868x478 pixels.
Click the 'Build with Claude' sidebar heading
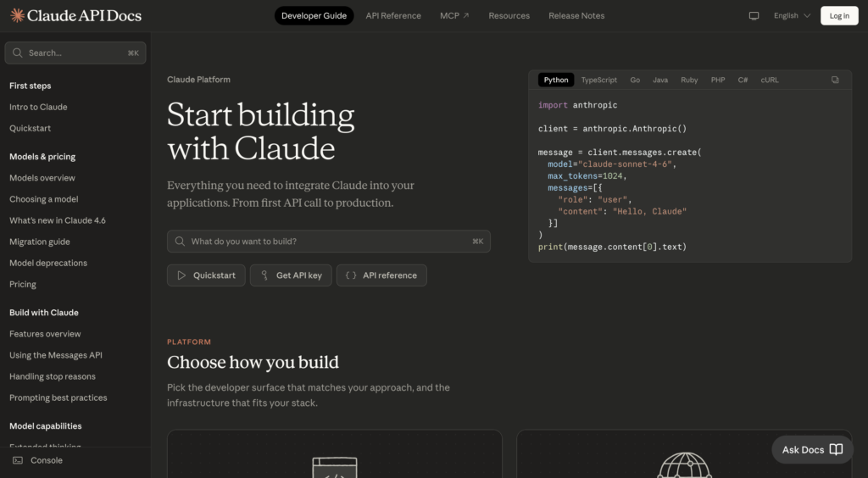point(44,313)
